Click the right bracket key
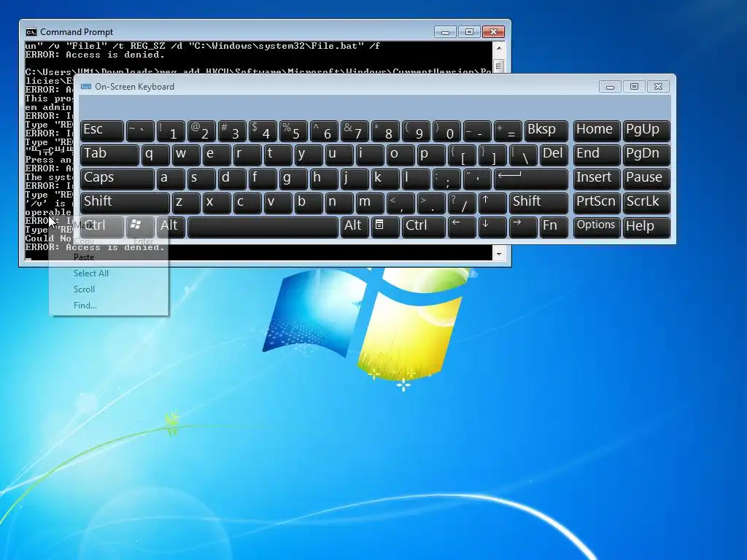This screenshot has width=747, height=560. click(x=492, y=155)
